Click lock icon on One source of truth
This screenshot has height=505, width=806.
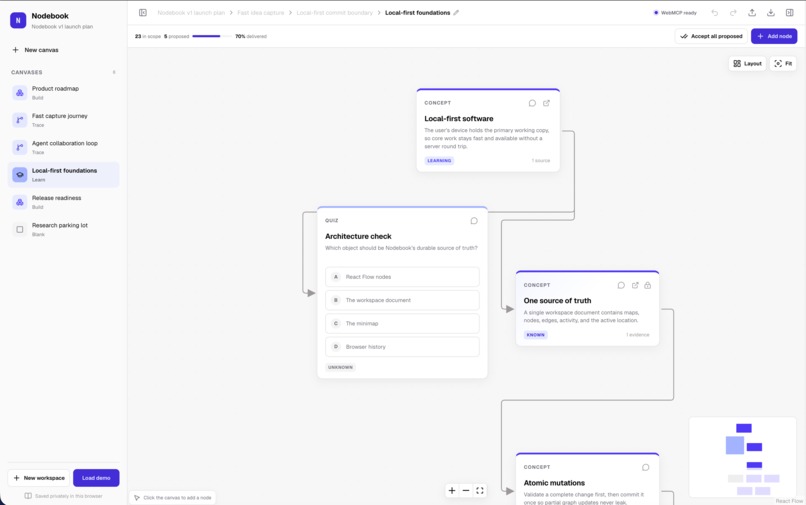click(648, 285)
